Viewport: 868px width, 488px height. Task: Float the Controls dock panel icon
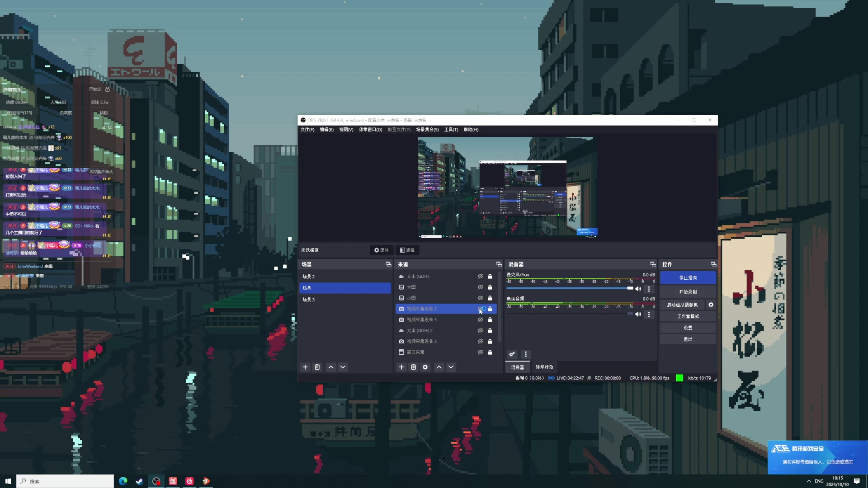(713, 264)
